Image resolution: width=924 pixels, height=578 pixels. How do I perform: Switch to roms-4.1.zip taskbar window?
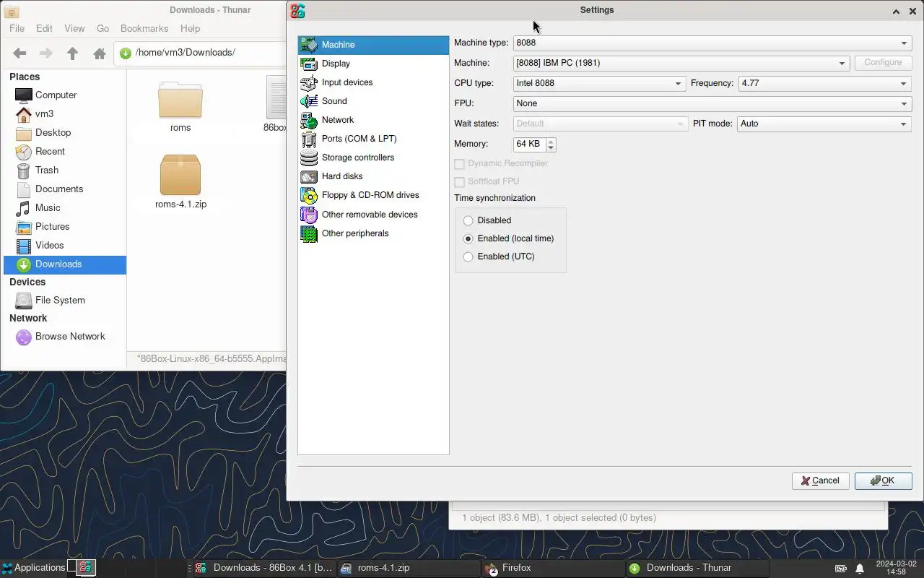(x=408, y=568)
